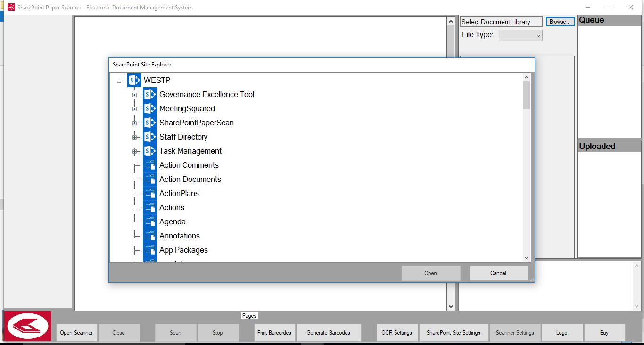This screenshot has width=644, height=345.
Task: Select App Packages library
Action: (x=183, y=250)
